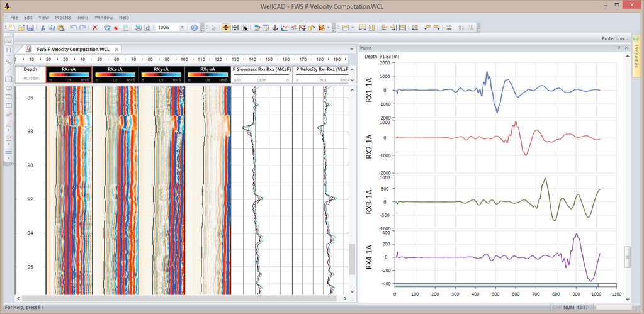Toggle the highlighted move/pan cursor mode
Viewport: 644px width, 314px height.
(225, 28)
